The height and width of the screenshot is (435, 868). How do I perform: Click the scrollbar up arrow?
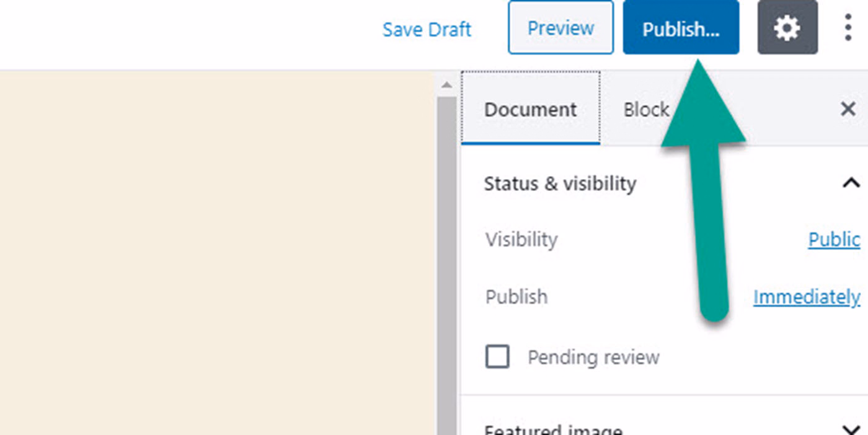point(447,84)
